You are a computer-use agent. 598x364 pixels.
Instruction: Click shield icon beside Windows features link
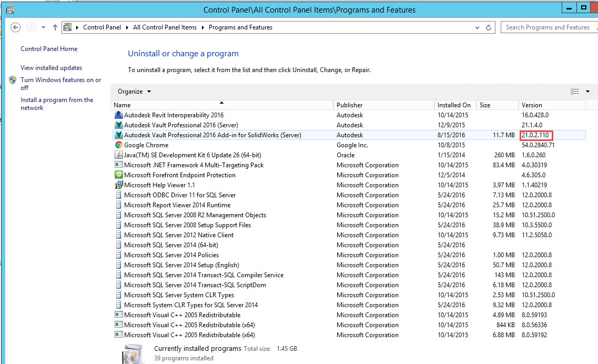point(13,80)
